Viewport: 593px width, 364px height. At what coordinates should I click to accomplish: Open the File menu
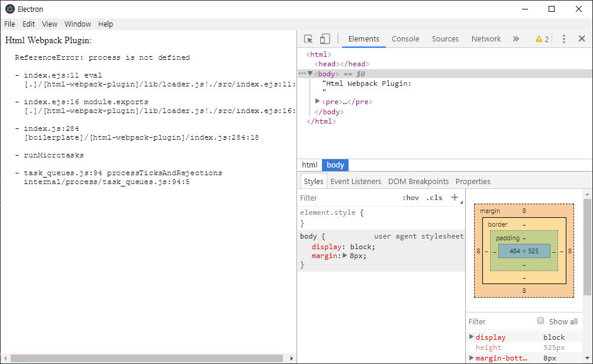[9, 24]
